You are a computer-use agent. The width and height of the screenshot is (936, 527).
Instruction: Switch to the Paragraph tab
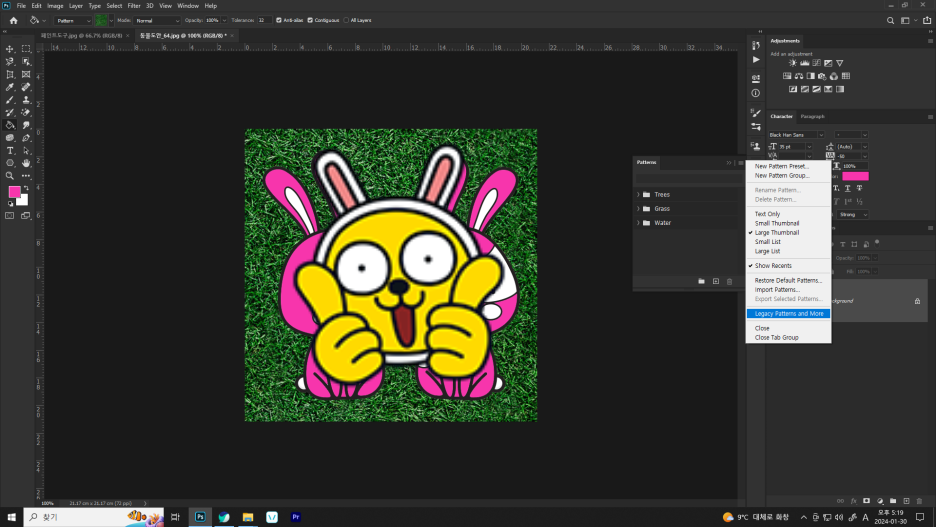click(812, 116)
